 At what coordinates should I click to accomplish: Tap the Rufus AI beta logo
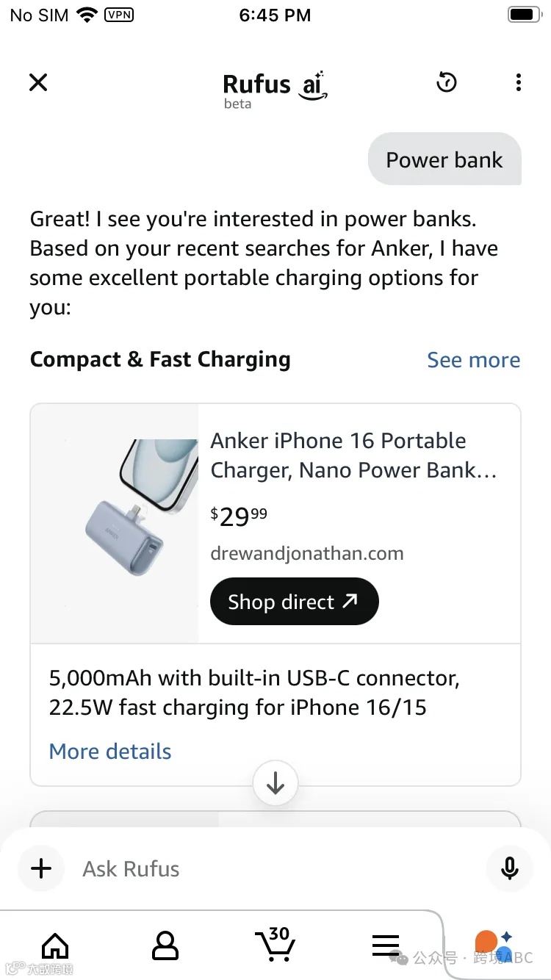coord(274,88)
